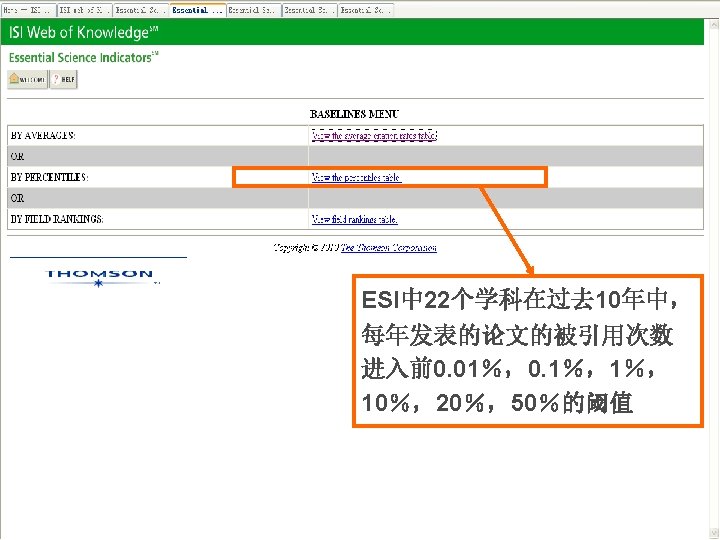Open 'View the average citation rates table' link
The width and height of the screenshot is (720, 540).
374,135
